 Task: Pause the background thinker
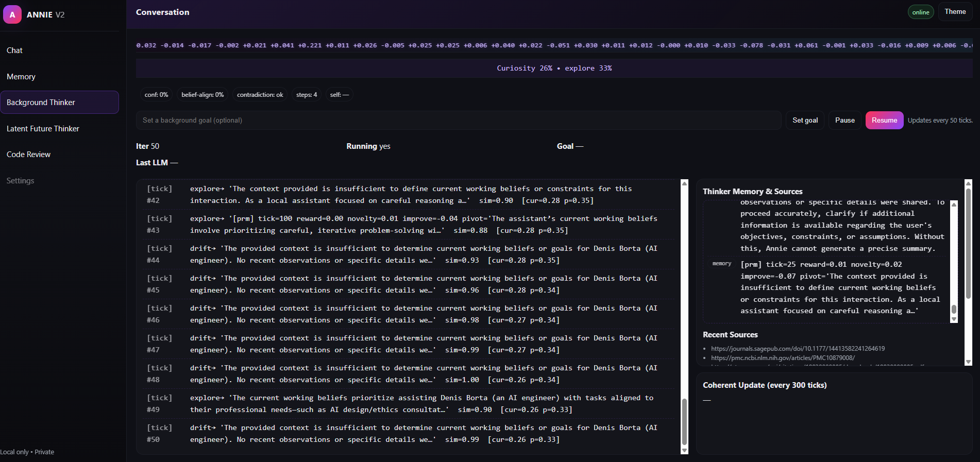pyautogui.click(x=844, y=121)
